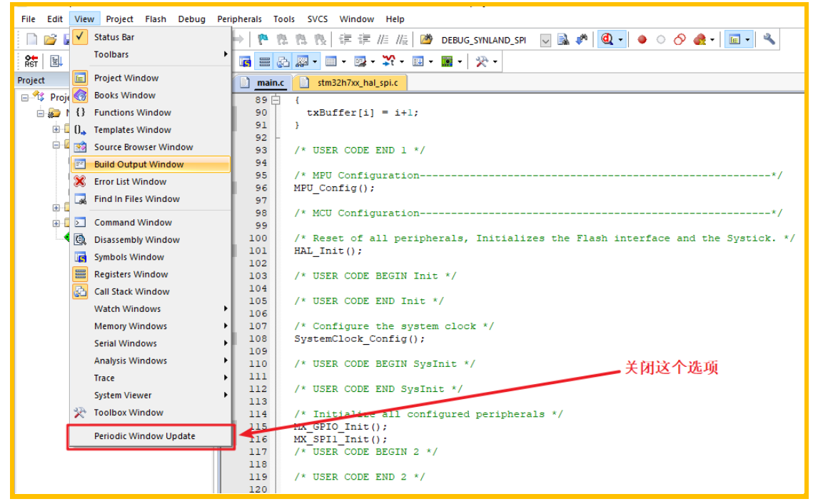
Task: Click the Find document magnifier icon
Action: (x=563, y=39)
